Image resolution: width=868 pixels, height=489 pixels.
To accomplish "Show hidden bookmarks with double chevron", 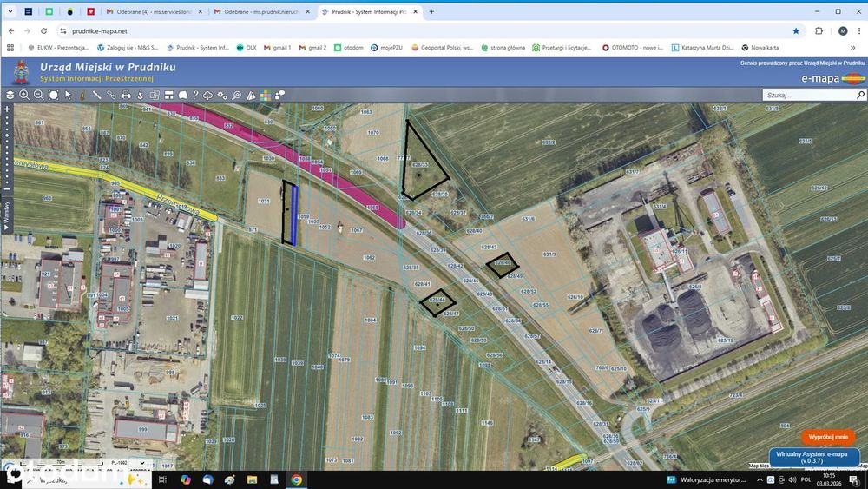I will [853, 48].
